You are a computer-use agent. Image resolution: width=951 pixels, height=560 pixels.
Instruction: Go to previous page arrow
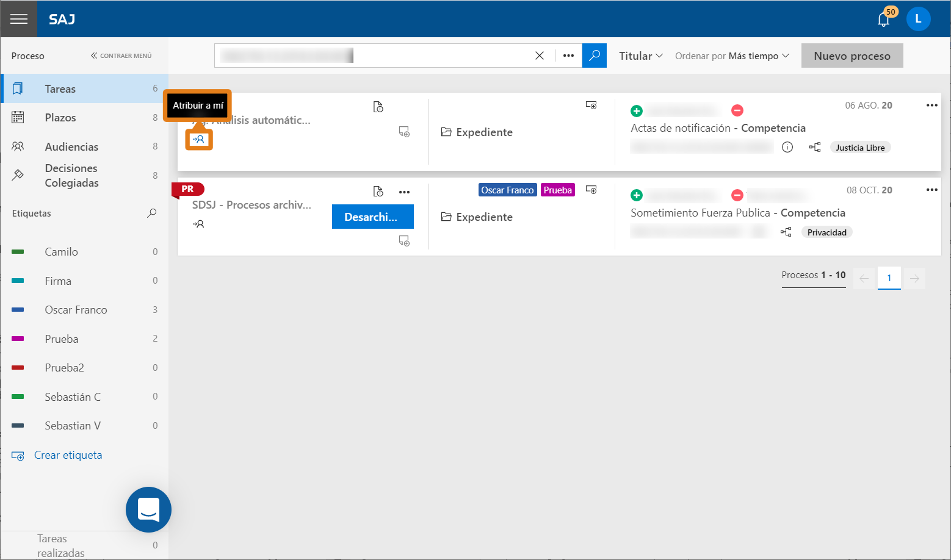864,278
